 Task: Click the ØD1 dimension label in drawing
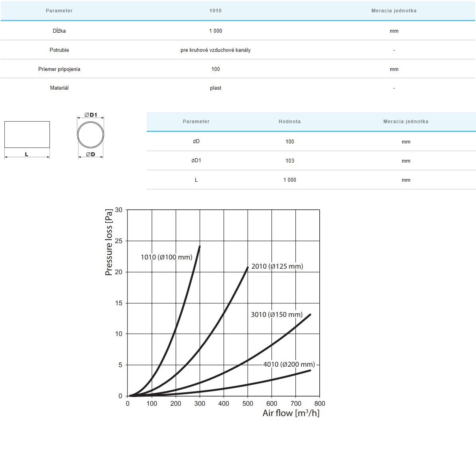click(x=90, y=115)
